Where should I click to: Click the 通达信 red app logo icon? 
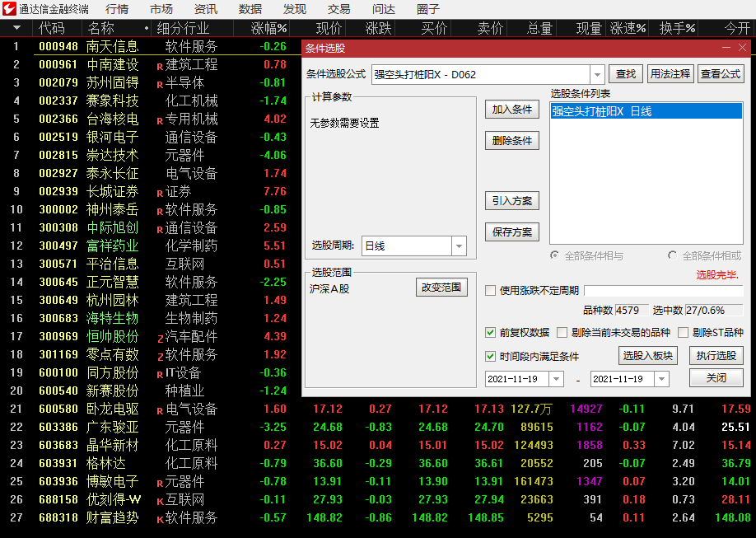(10, 9)
